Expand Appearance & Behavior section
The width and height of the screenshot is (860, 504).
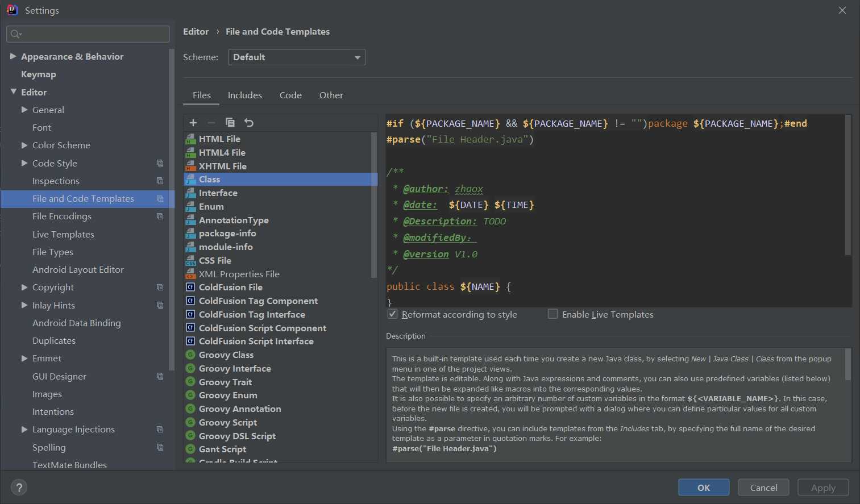coord(13,56)
